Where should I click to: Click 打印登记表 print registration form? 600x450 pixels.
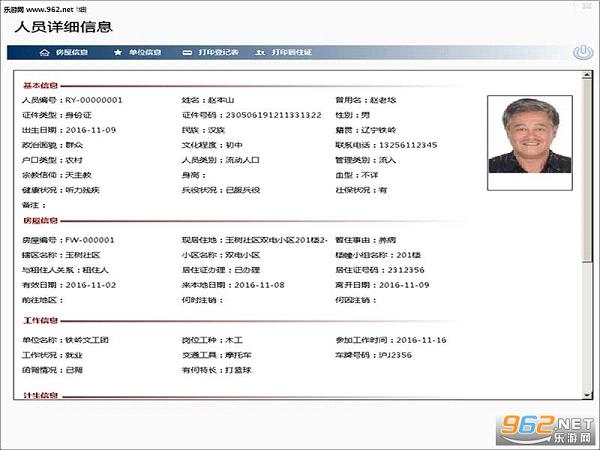pyautogui.click(x=211, y=52)
